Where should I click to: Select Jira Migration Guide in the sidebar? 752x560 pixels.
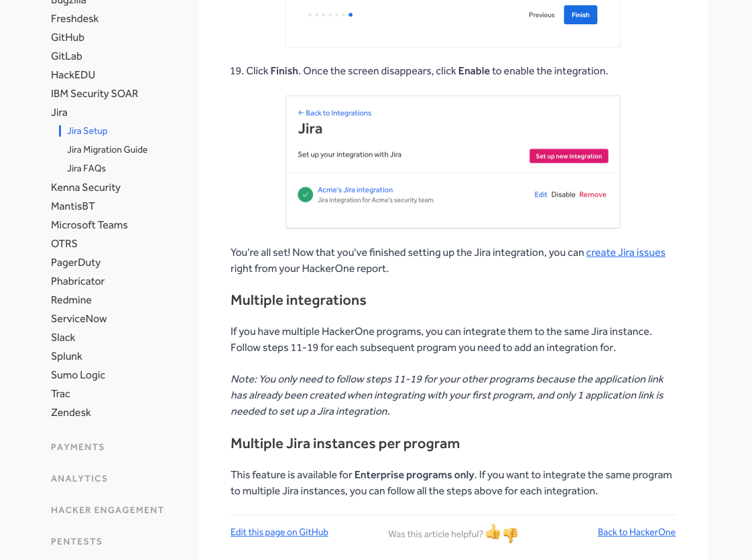coord(107,149)
